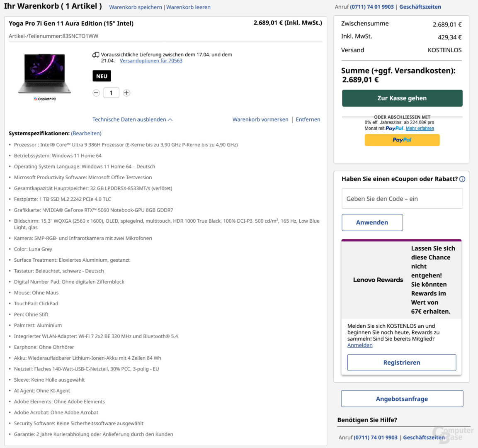The image size is (478, 448).
Task: Decrease quantity using the minus icon
Action: [96, 93]
